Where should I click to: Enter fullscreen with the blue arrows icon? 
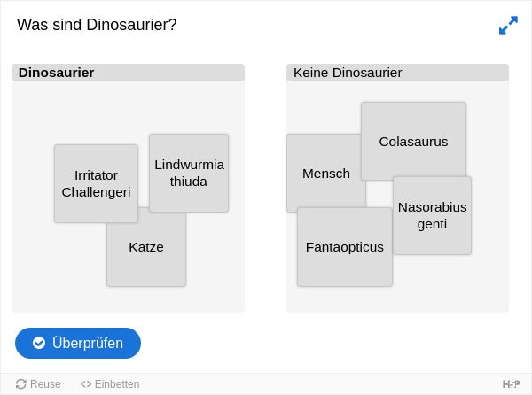pos(508,25)
